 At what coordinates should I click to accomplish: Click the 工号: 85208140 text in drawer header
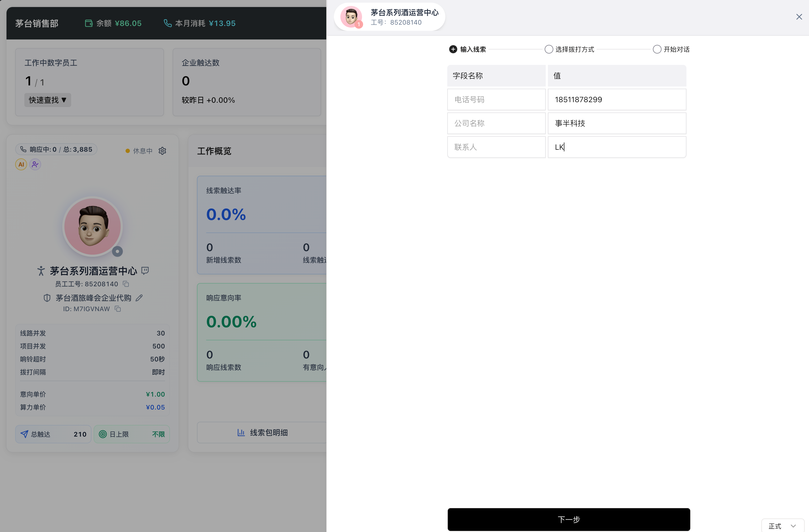click(x=396, y=22)
